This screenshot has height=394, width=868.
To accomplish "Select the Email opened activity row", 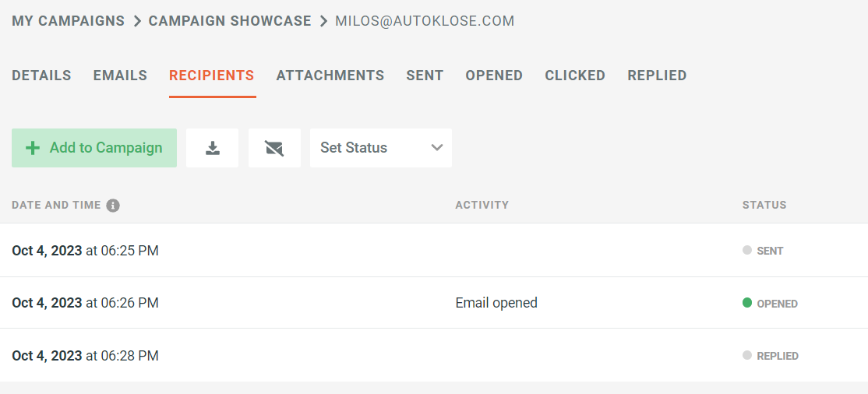I will tap(434, 303).
